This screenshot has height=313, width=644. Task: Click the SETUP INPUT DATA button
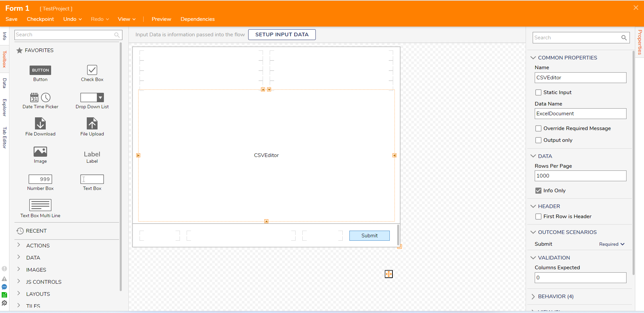click(x=282, y=35)
